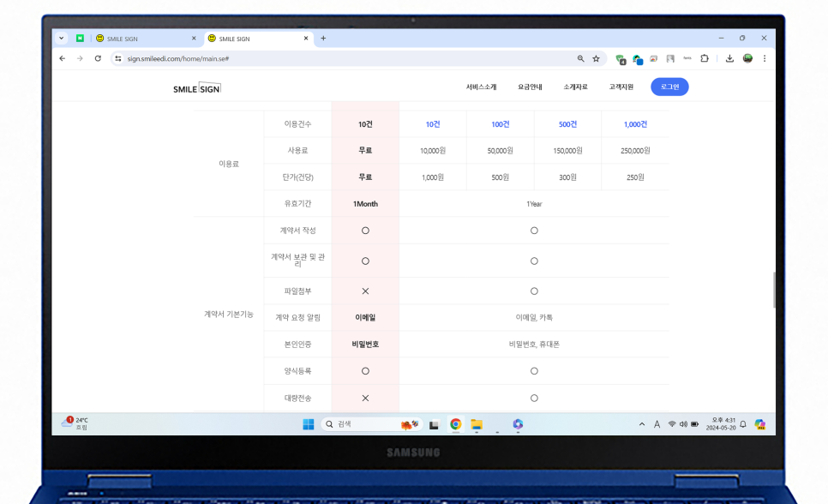Open the taskbar weather widget showing 24°C
This screenshot has width=828, height=504.
click(75, 423)
